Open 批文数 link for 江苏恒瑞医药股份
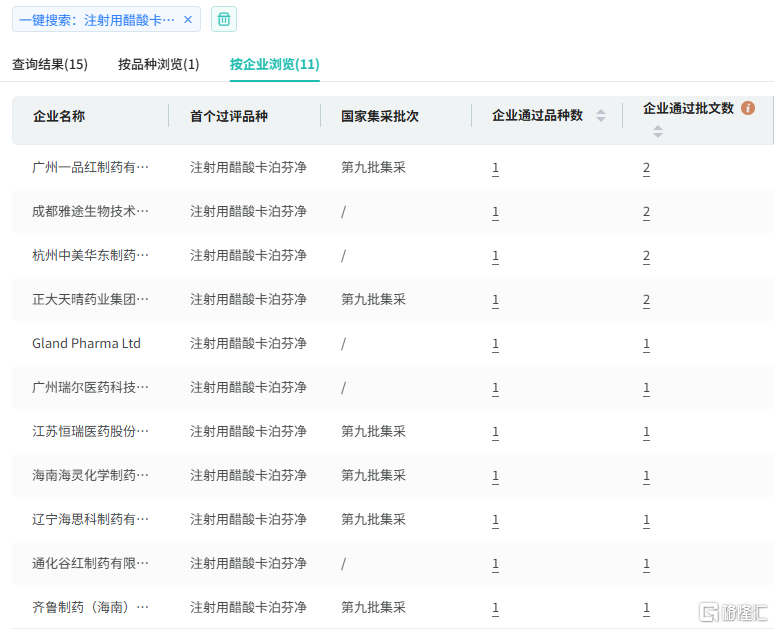774x629 pixels. coord(646,432)
